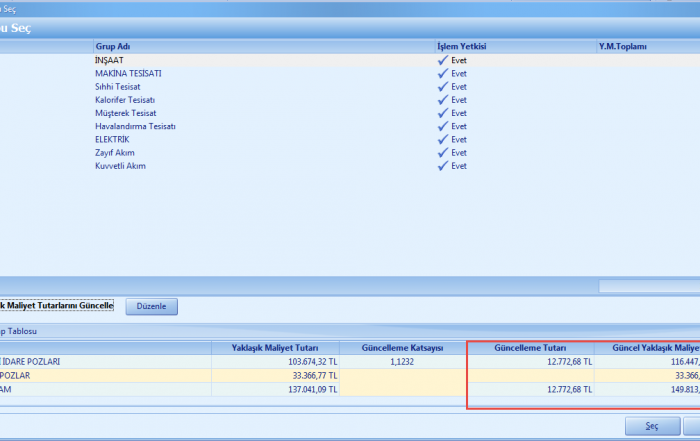Select the Müşterek Tesisat group row
This screenshot has width=700, height=441.
125,113
